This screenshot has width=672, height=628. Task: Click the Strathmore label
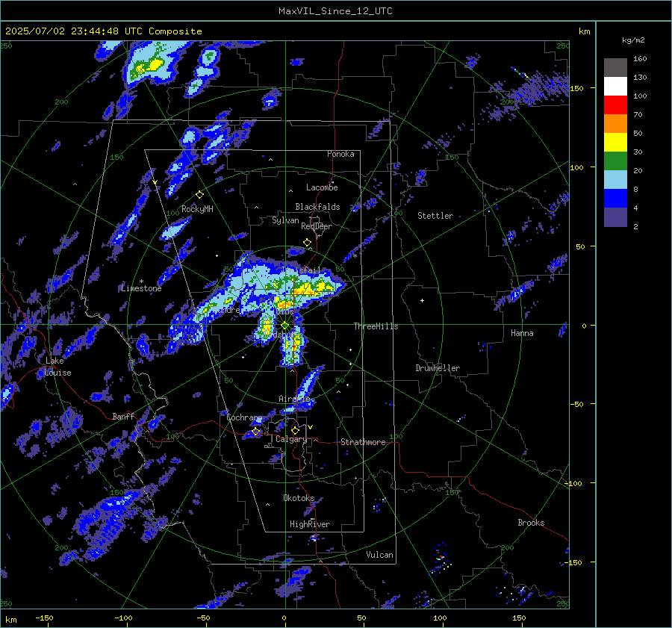[x=363, y=442]
